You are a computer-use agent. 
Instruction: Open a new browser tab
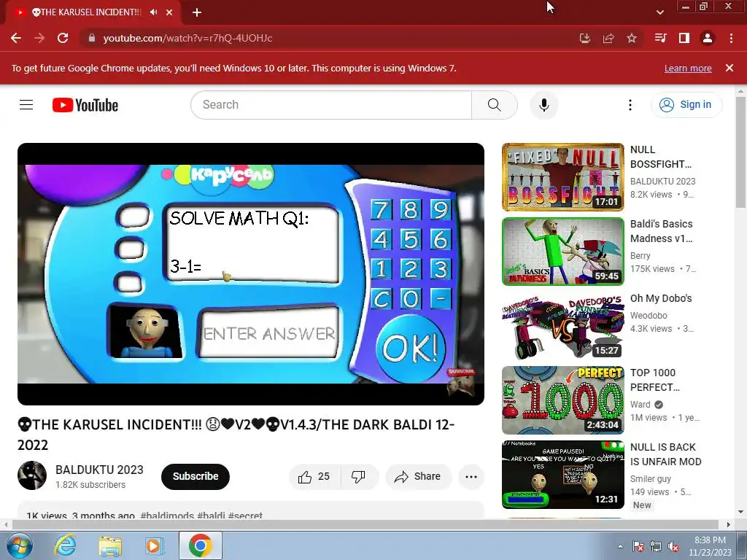point(197,12)
